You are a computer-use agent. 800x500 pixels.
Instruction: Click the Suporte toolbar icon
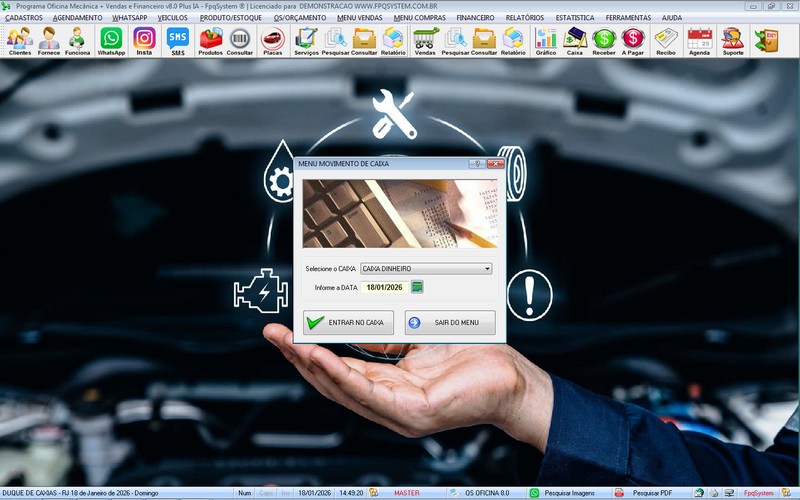[733, 40]
